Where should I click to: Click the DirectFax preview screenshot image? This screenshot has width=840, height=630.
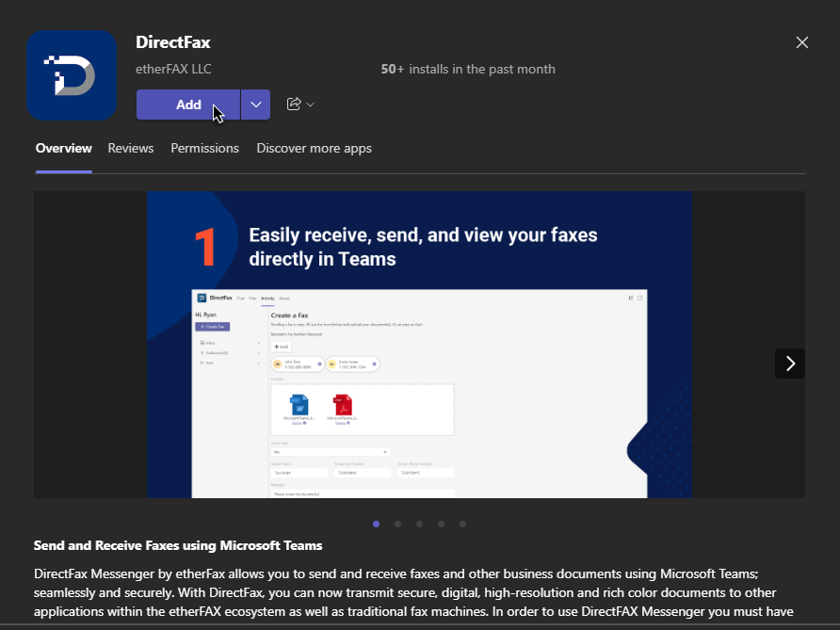click(x=419, y=345)
